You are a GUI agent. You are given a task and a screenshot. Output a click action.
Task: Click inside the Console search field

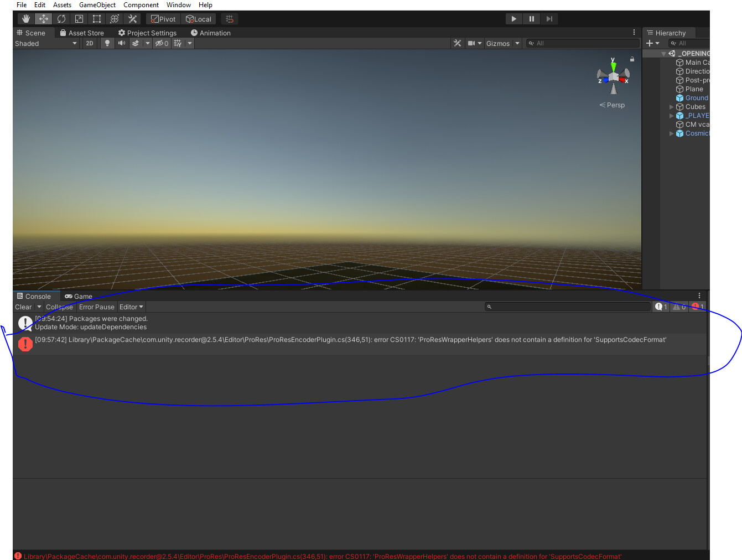(567, 306)
